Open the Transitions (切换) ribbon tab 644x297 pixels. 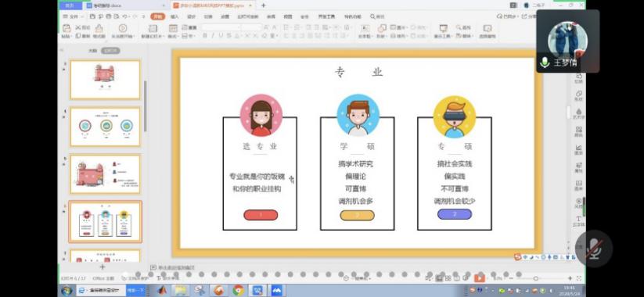(208, 16)
